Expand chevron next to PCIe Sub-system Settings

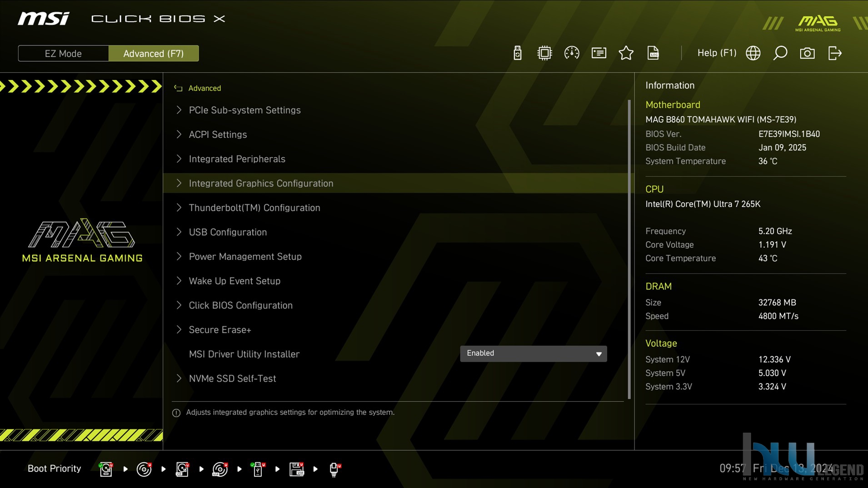(x=179, y=110)
